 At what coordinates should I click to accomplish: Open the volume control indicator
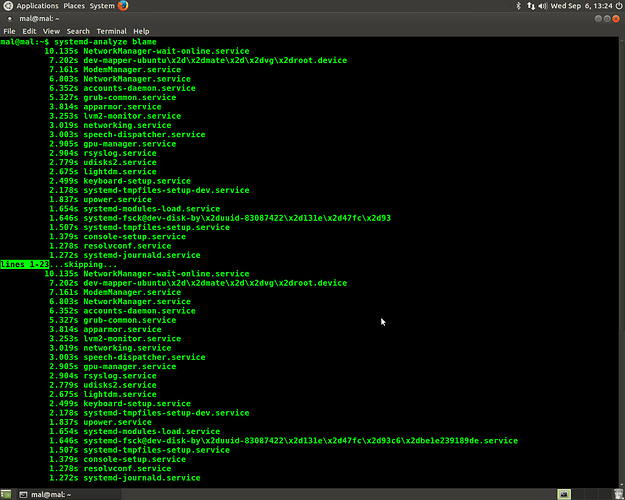tap(542, 6)
